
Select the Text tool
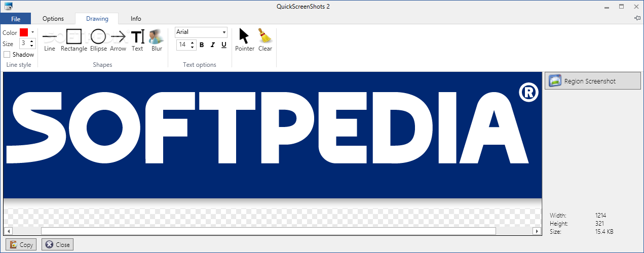coord(137,40)
